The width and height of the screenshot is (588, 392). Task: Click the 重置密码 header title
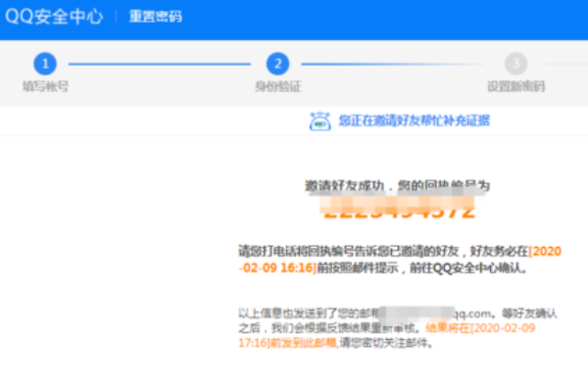(156, 17)
